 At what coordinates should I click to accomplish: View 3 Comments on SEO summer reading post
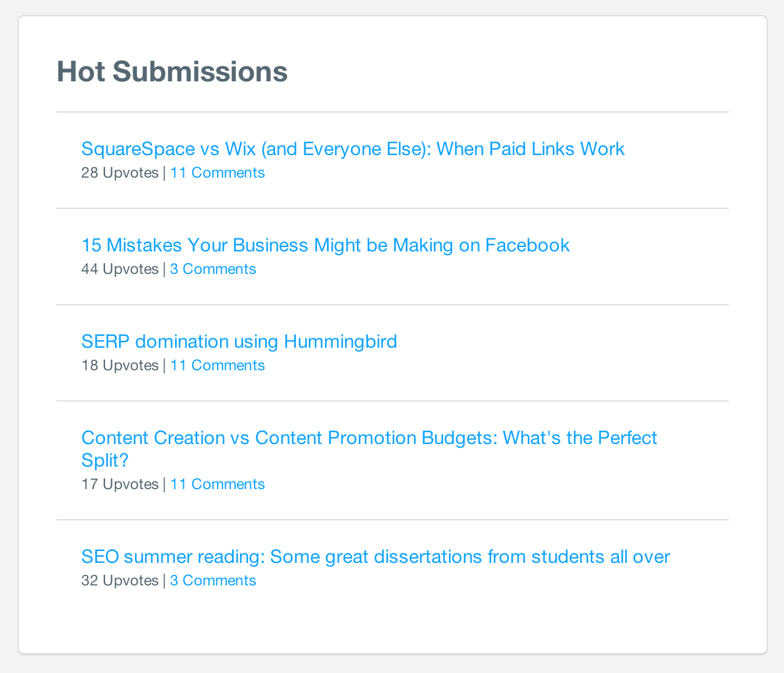point(213,580)
